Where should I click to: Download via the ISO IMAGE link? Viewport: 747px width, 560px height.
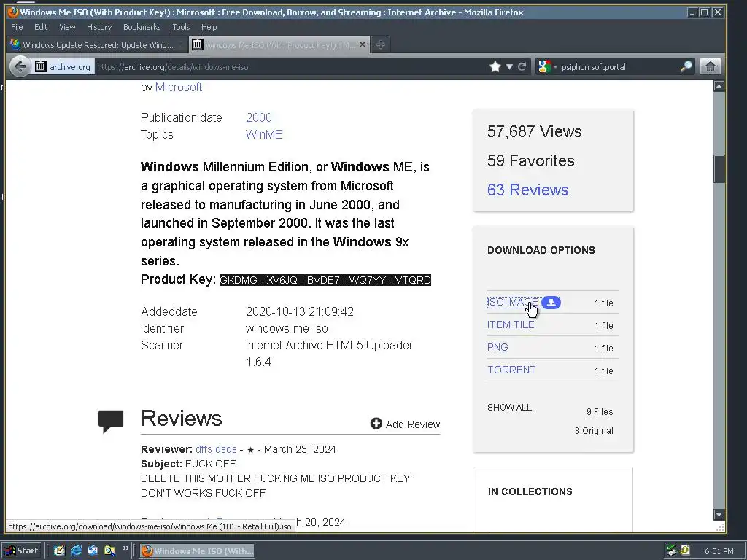513,302
